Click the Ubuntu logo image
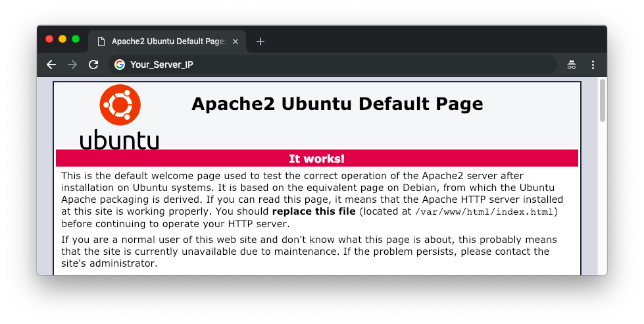This screenshot has width=644, height=324. point(119,117)
